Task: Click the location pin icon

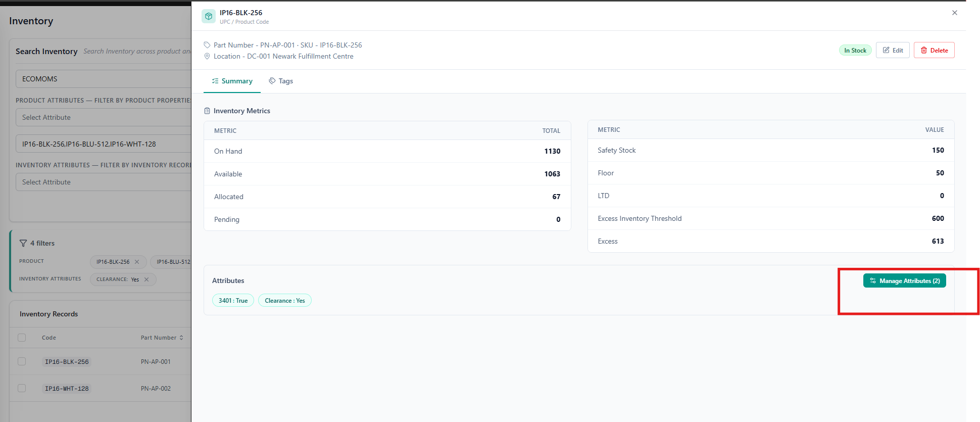Action: click(207, 56)
